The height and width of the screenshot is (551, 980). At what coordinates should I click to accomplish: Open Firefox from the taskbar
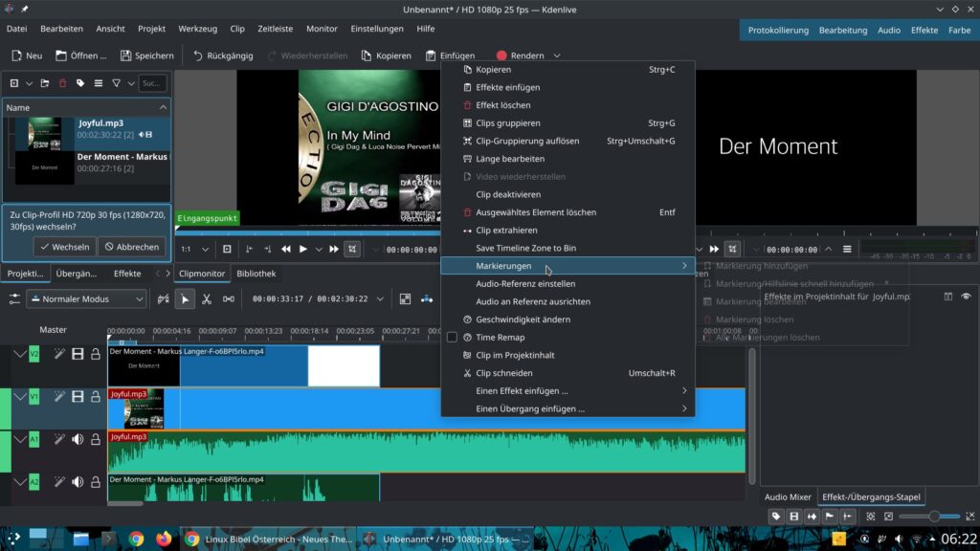[x=164, y=539]
